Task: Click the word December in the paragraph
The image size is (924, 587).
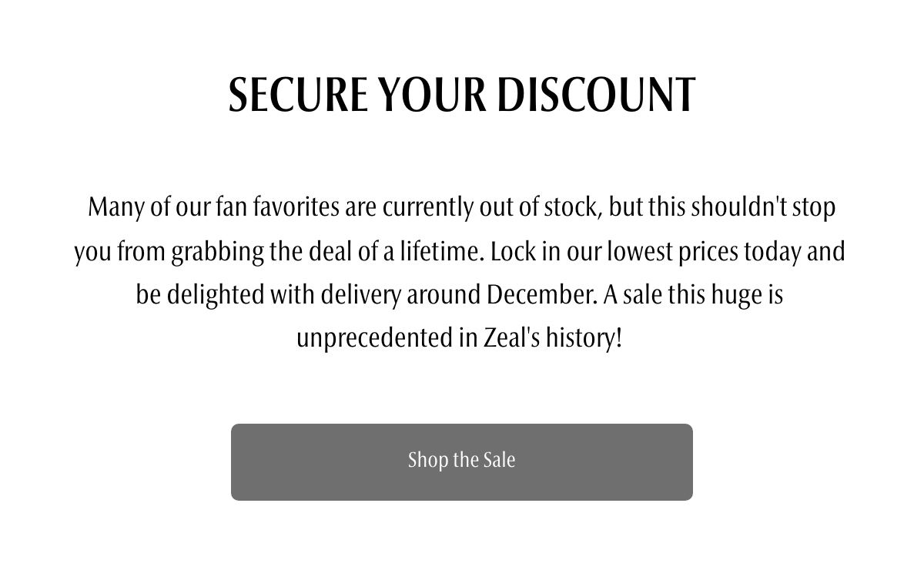Action: coord(541,294)
